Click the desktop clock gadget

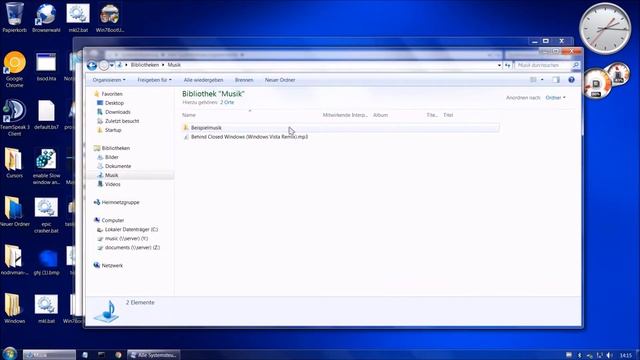click(605, 29)
